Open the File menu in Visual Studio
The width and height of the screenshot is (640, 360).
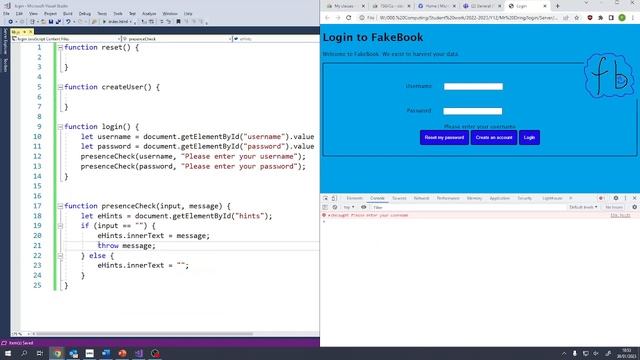click(6, 13)
